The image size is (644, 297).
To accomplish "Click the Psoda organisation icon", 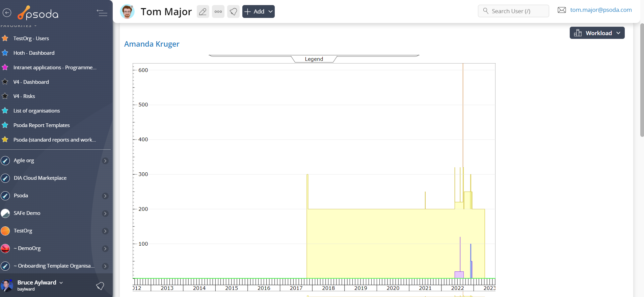I will 5,196.
